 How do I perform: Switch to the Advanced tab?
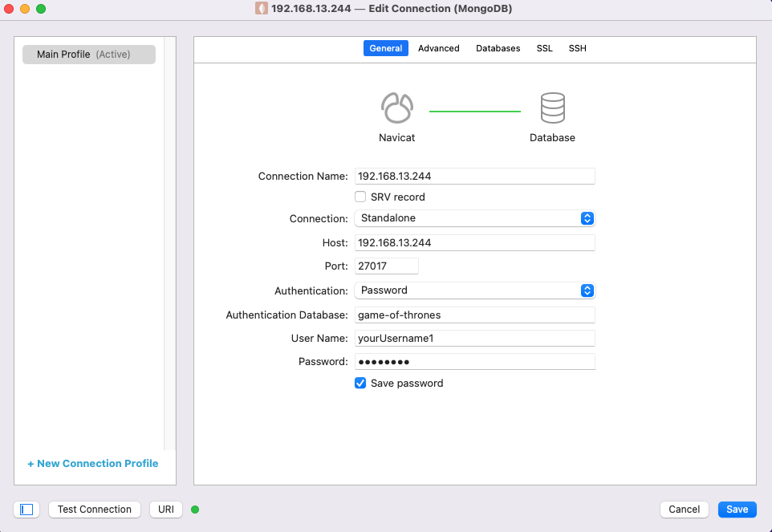pyautogui.click(x=439, y=48)
